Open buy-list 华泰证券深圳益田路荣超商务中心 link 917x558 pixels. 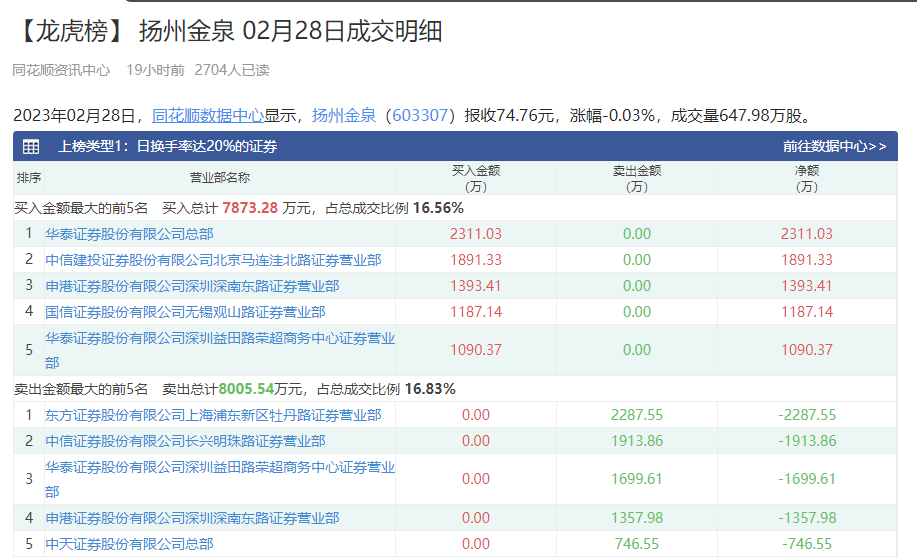[220, 350]
